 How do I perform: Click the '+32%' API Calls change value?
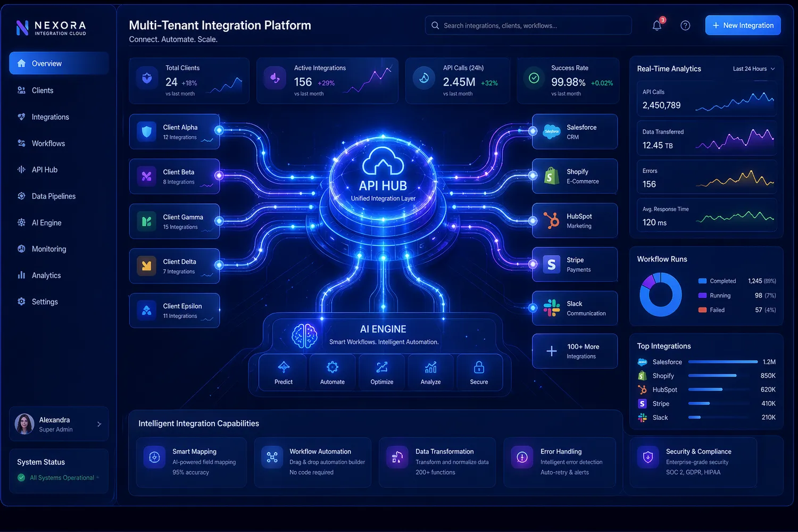pyautogui.click(x=489, y=83)
